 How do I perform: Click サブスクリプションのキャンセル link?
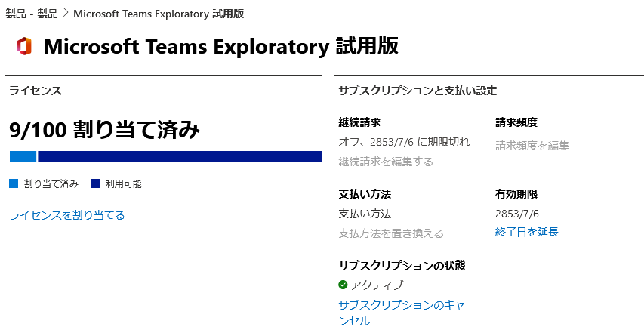click(401, 313)
